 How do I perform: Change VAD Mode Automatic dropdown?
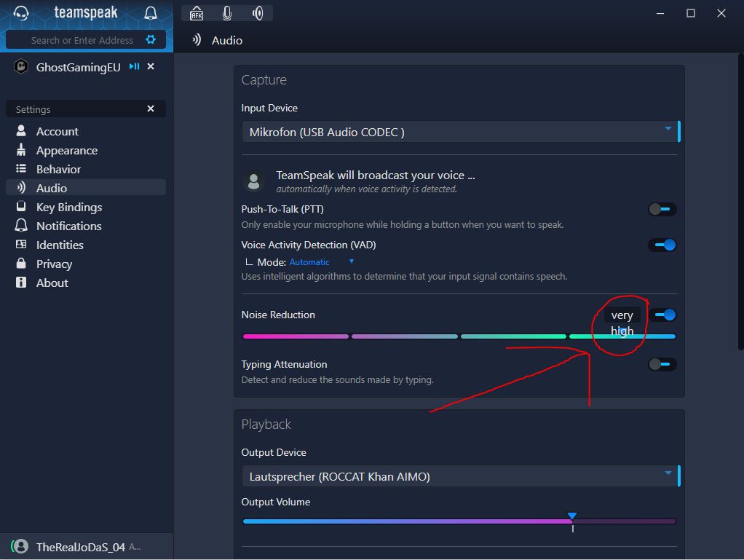tap(309, 262)
